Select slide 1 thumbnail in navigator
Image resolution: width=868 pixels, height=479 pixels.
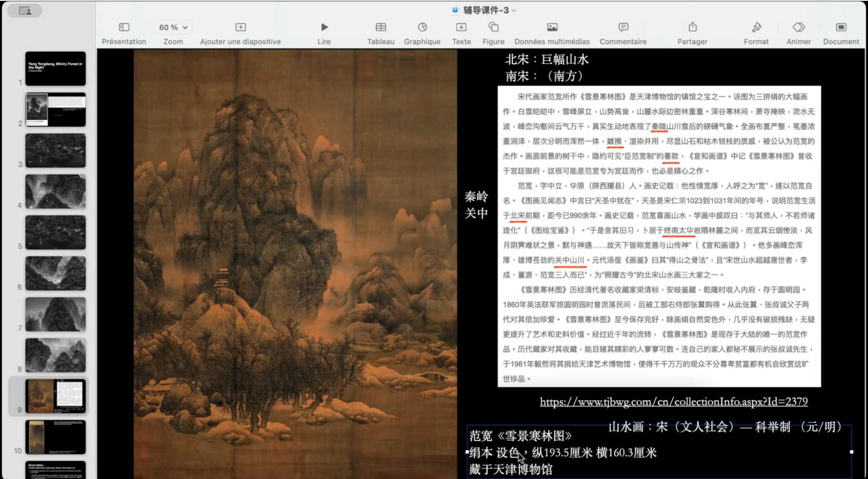(55, 69)
